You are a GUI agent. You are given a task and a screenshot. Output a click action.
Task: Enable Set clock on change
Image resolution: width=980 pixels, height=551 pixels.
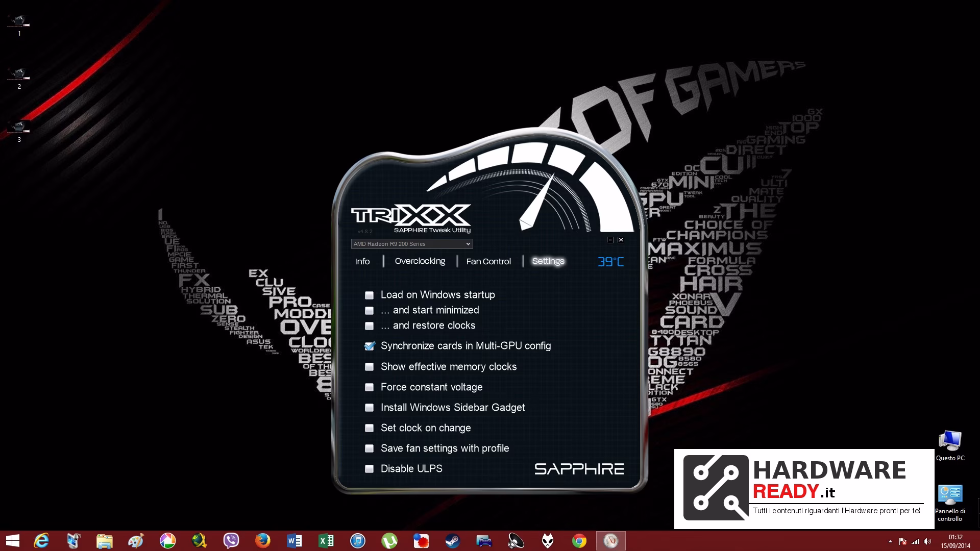(369, 428)
